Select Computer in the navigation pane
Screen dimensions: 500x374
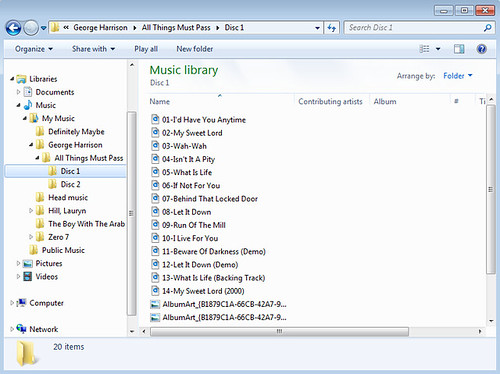click(x=46, y=303)
